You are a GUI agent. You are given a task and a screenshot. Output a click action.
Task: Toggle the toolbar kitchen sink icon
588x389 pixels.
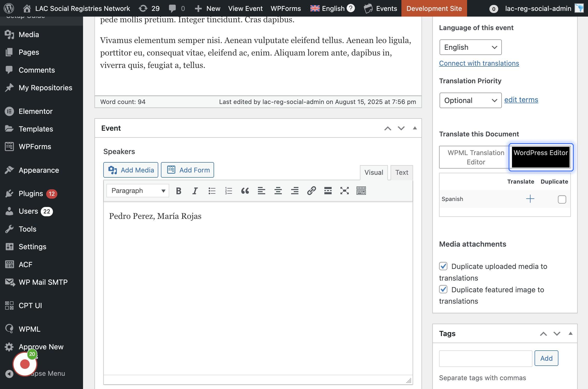click(x=361, y=191)
